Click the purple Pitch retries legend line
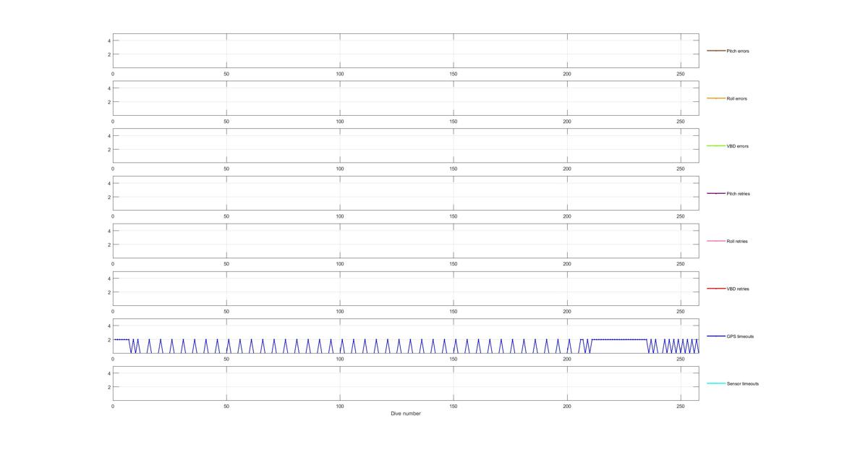This screenshot has width=868, height=450. (716, 193)
